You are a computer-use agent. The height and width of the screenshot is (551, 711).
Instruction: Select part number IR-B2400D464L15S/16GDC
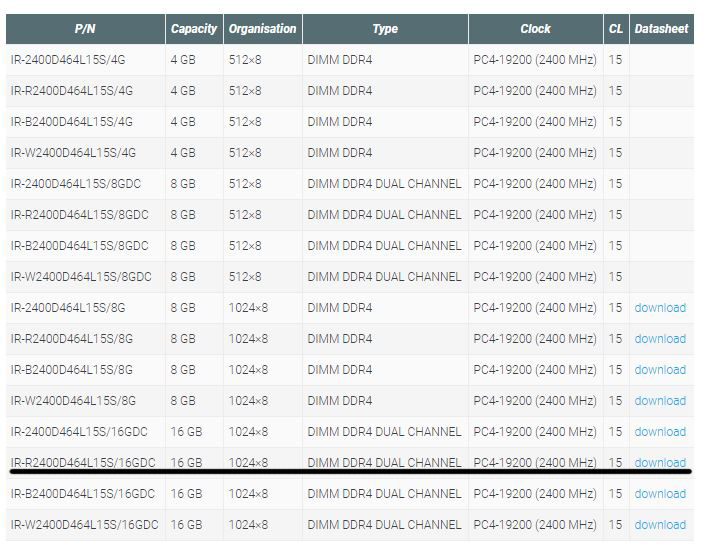(x=83, y=494)
